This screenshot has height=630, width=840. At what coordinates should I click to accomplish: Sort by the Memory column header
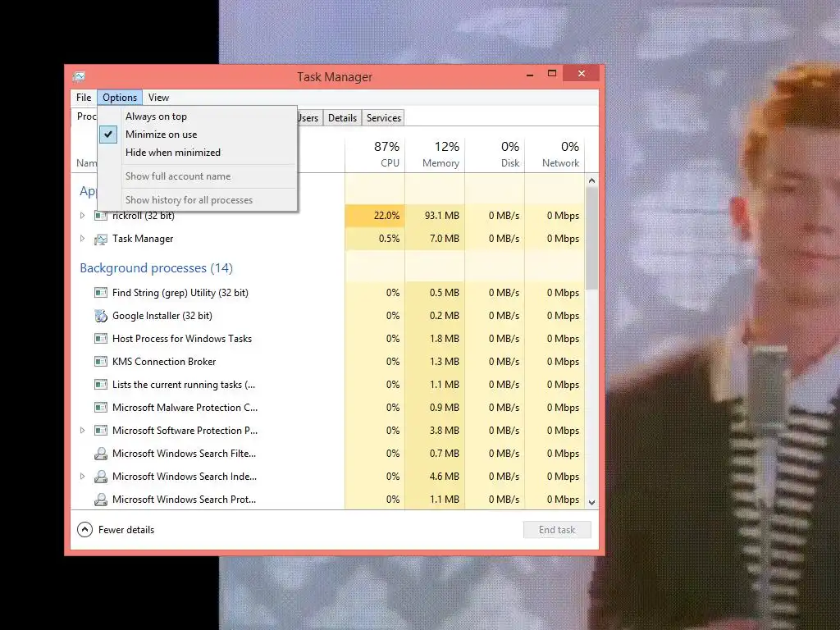click(435, 153)
